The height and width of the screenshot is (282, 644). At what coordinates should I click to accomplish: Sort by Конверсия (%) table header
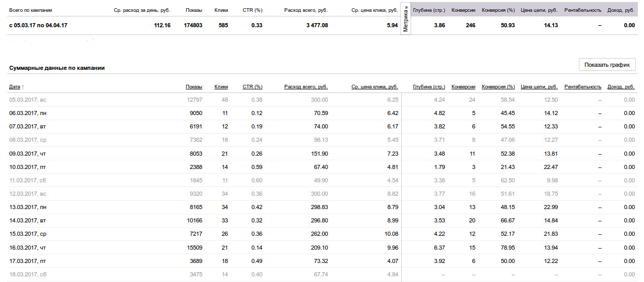pyautogui.click(x=498, y=87)
